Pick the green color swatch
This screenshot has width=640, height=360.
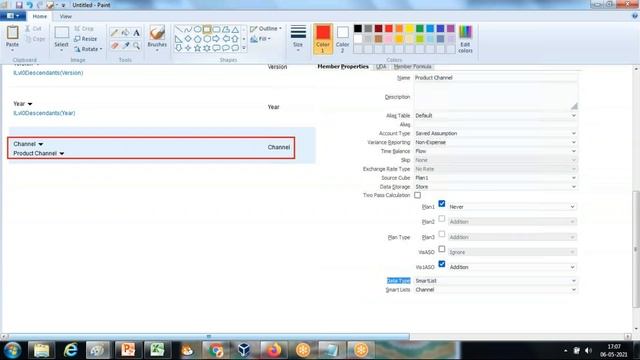pyautogui.click(x=420, y=28)
